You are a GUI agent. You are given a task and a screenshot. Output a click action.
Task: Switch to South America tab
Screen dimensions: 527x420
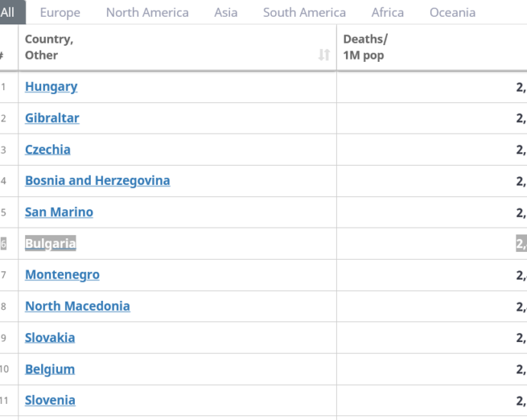coord(304,12)
